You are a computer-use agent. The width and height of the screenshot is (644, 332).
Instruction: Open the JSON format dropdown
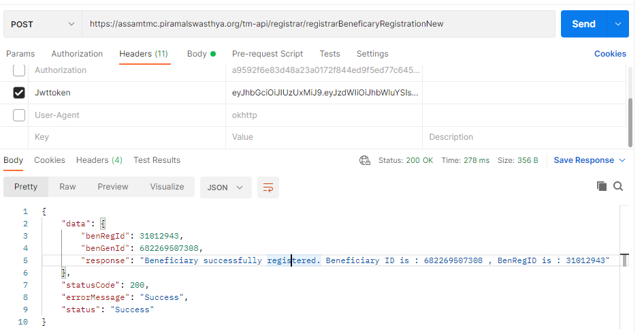(x=225, y=187)
